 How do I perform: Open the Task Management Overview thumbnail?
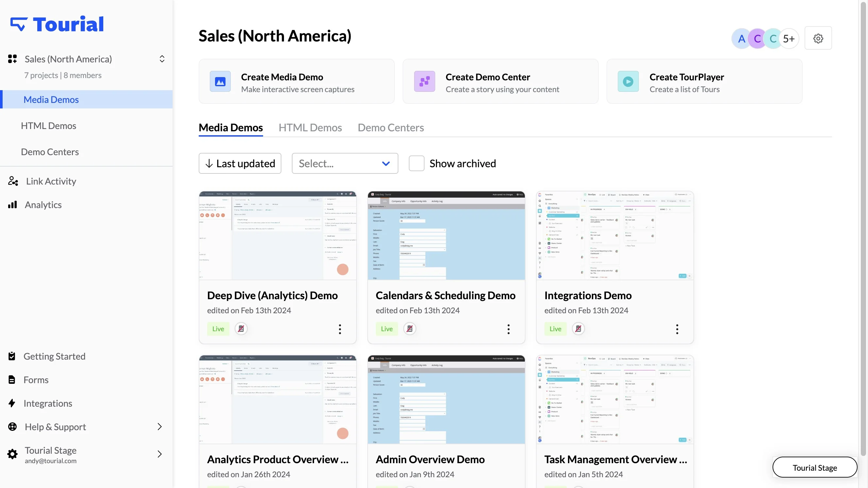tap(615, 400)
